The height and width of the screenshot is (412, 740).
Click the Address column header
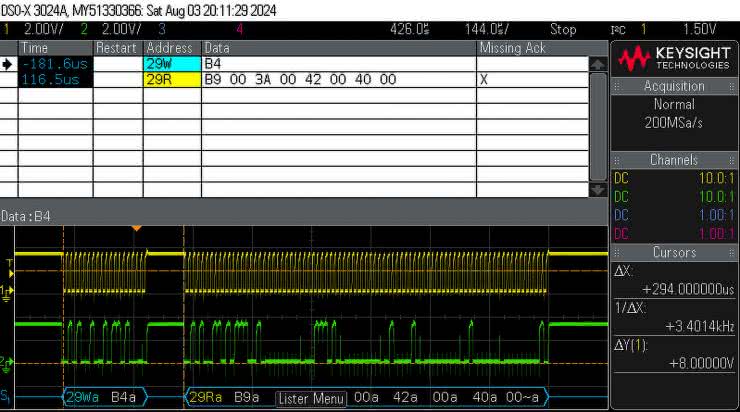coord(171,48)
